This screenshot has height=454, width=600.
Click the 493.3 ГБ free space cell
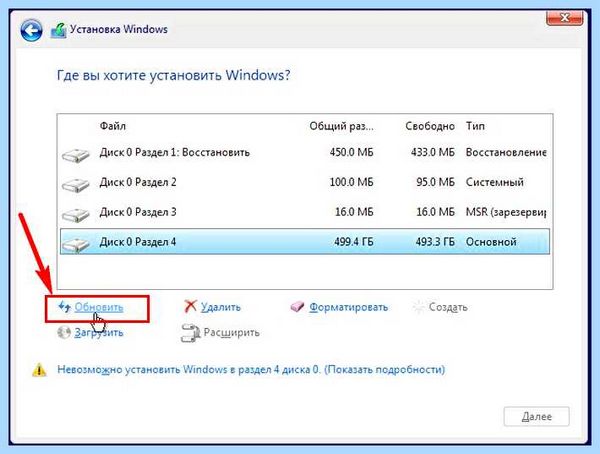(x=435, y=242)
